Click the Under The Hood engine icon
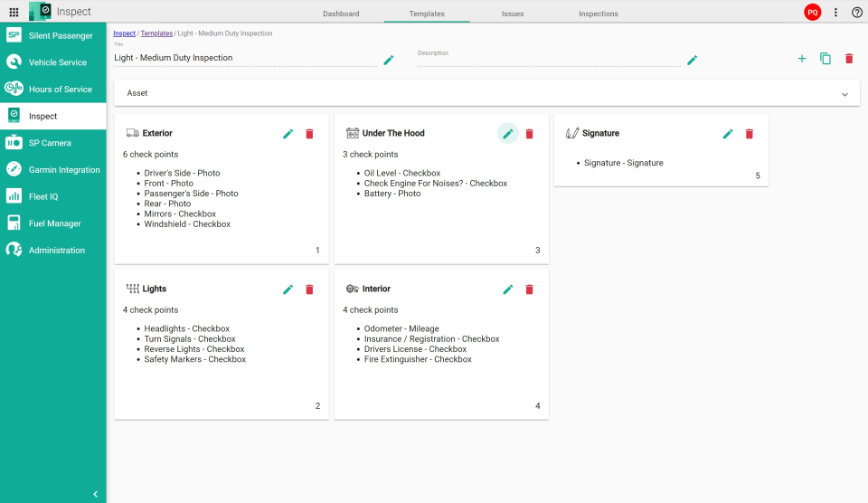868x503 pixels. click(x=353, y=133)
